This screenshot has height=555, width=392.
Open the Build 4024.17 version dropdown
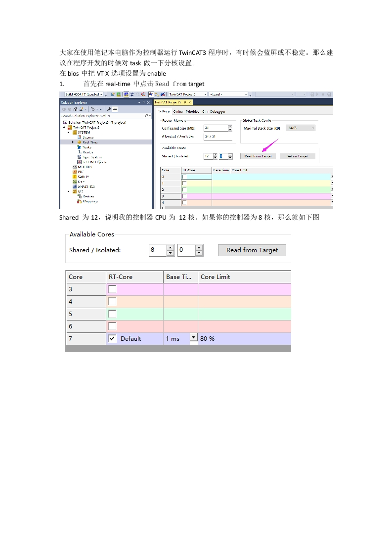pos(101,94)
